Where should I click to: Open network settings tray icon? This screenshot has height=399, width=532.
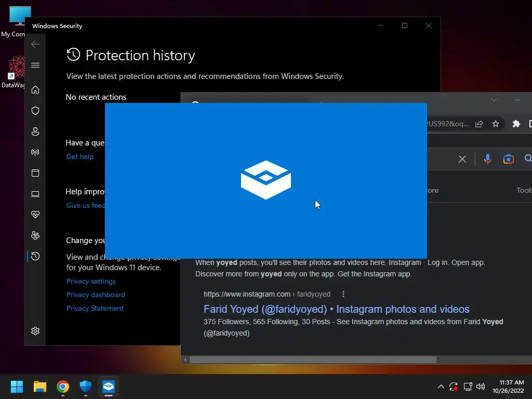468,387
